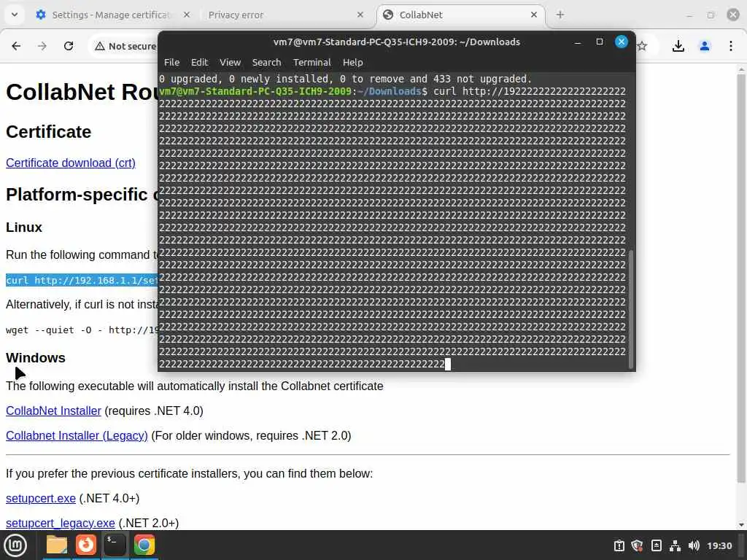Close the terminal window

click(x=622, y=42)
